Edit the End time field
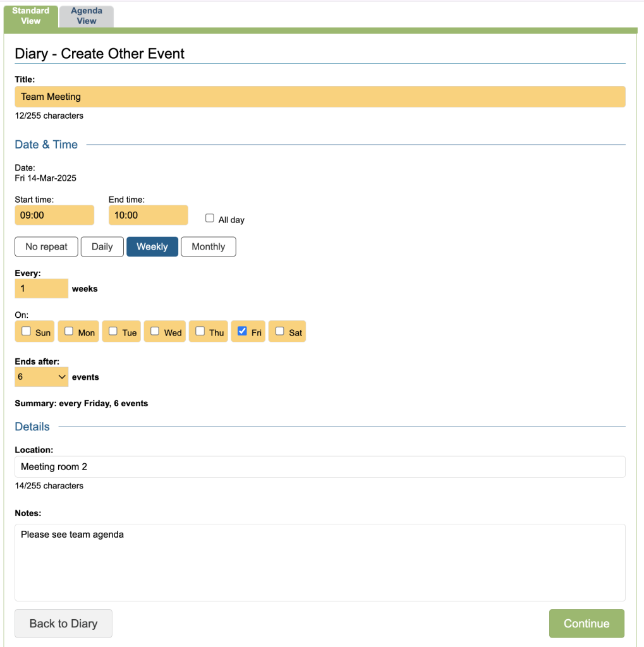The image size is (644, 647). [x=148, y=215]
